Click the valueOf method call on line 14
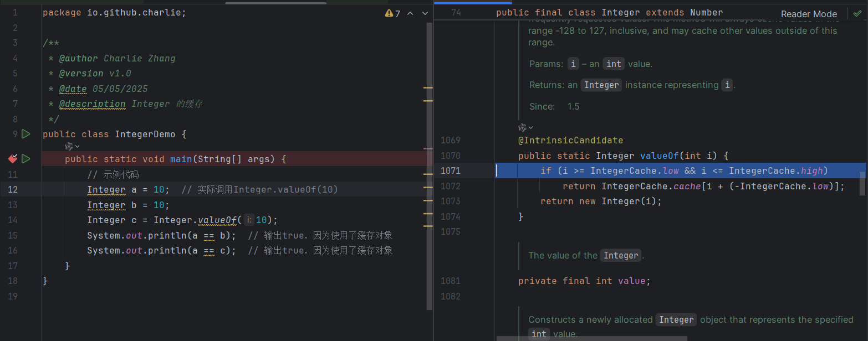 click(x=217, y=220)
